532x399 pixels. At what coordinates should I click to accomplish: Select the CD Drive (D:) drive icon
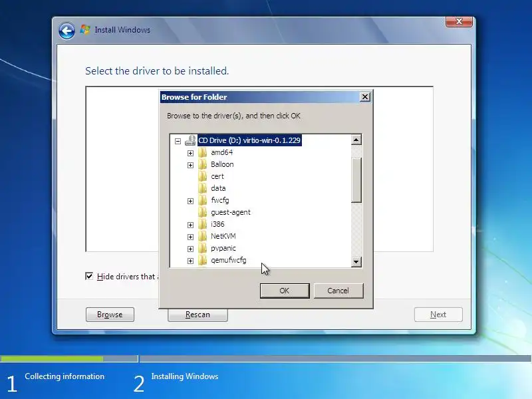click(190, 140)
